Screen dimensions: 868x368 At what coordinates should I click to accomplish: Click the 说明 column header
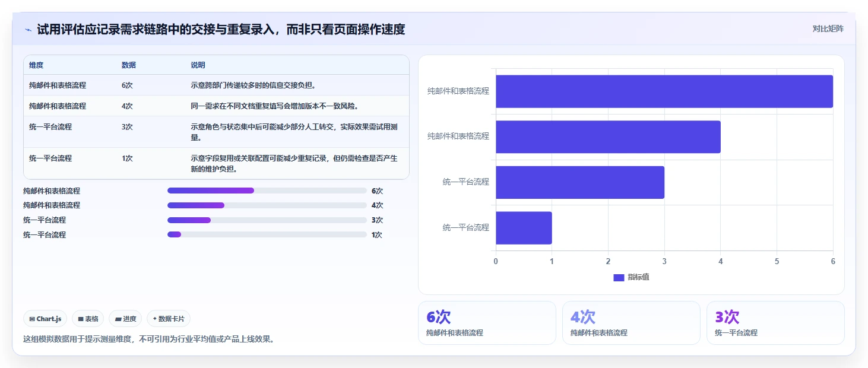click(x=198, y=65)
